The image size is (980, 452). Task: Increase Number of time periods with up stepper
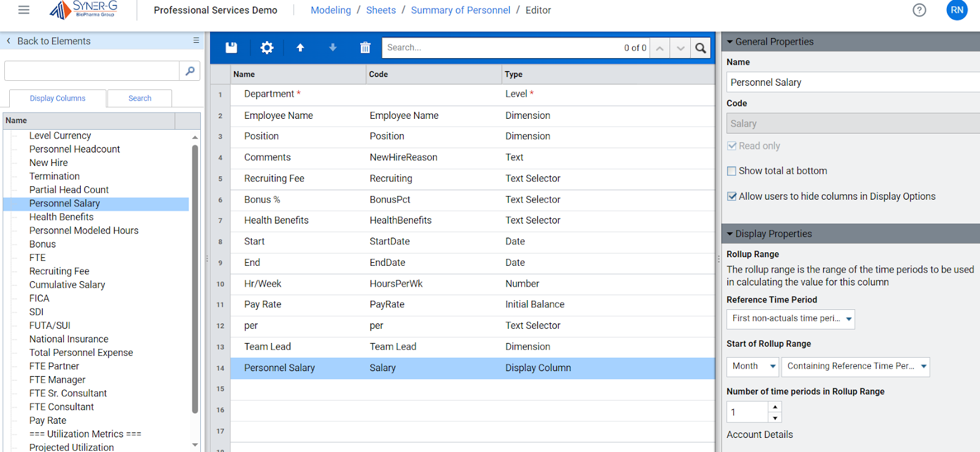[x=775, y=407]
